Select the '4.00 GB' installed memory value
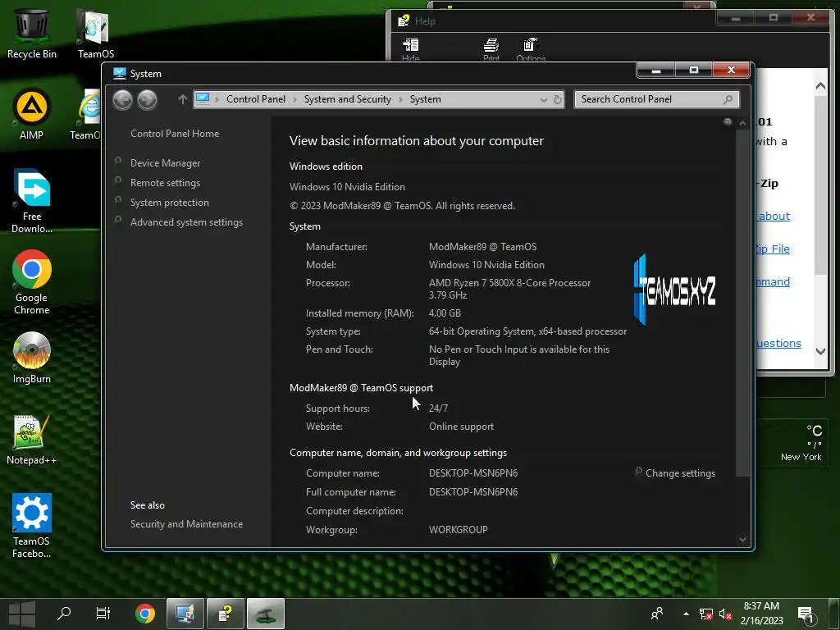Screen dimensions: 840x630 (x=445, y=313)
